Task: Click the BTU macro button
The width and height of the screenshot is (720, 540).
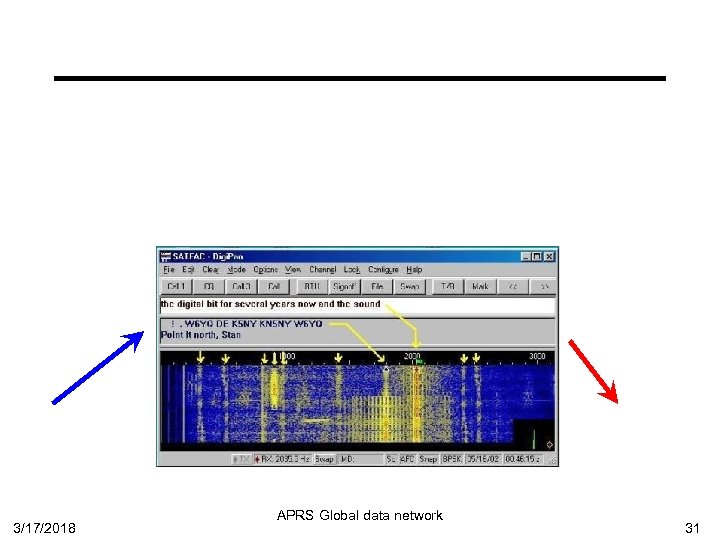Action: click(312, 287)
